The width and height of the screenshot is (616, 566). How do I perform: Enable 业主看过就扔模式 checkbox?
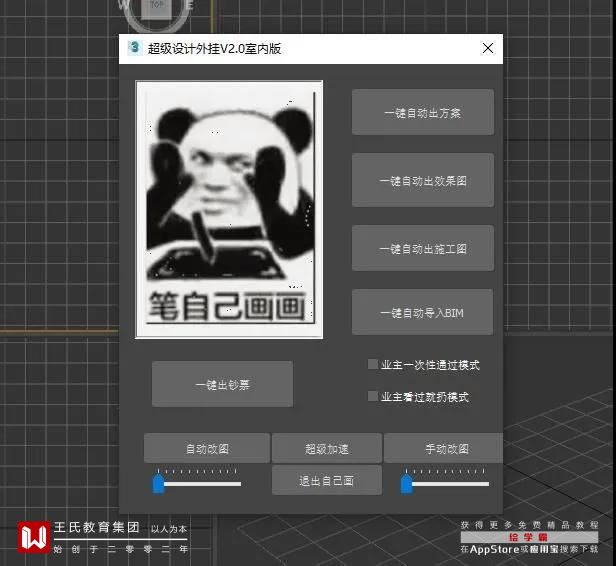[x=372, y=396]
